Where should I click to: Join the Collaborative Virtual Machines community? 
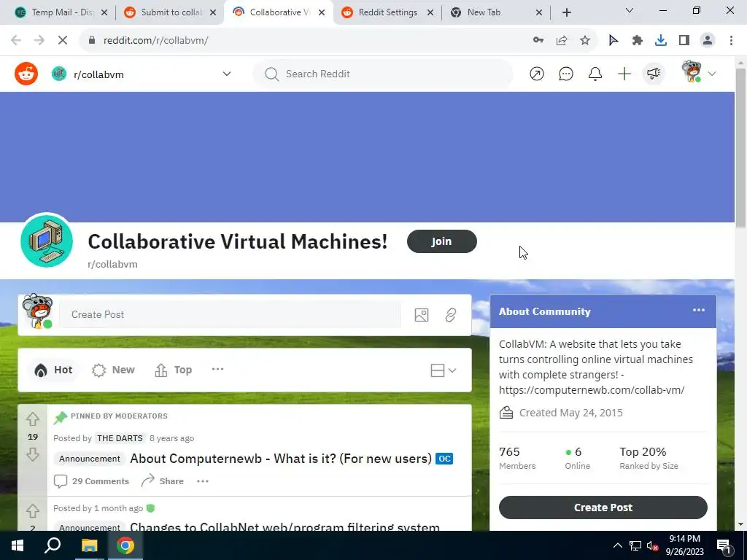[x=441, y=241]
